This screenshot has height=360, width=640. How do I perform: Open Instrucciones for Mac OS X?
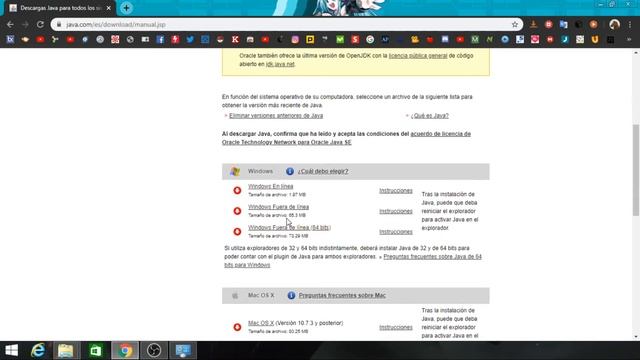coord(396,327)
